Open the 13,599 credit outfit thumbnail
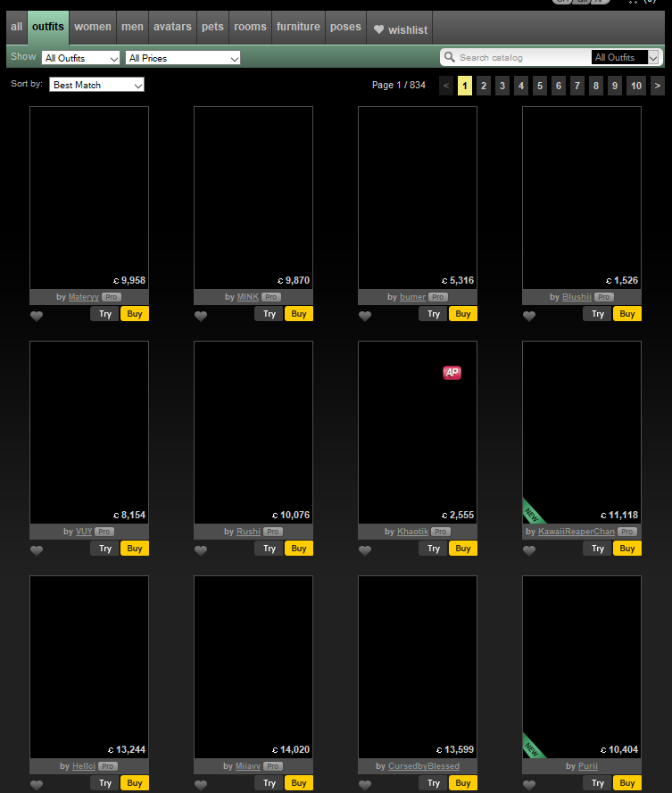The image size is (672, 793). click(418, 667)
